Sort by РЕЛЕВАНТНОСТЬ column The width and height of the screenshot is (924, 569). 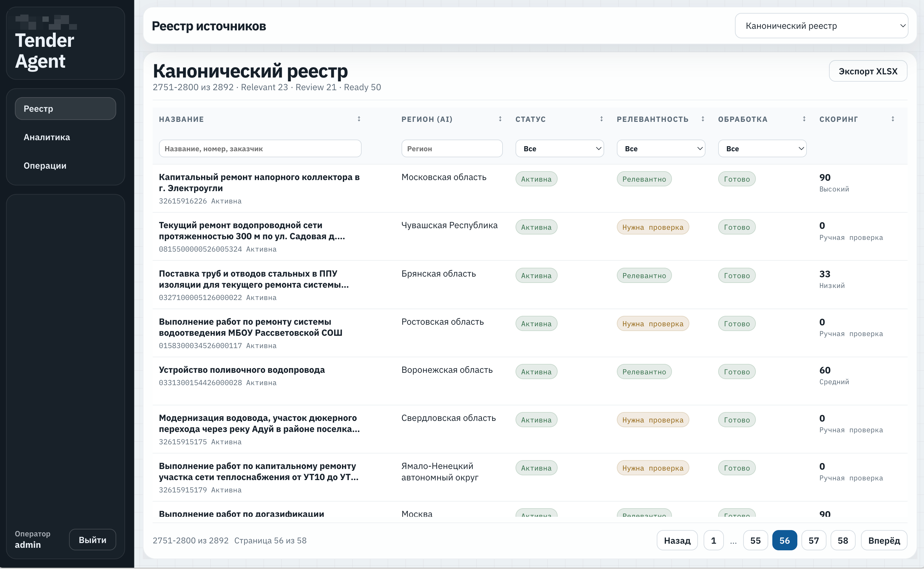pyautogui.click(x=703, y=119)
